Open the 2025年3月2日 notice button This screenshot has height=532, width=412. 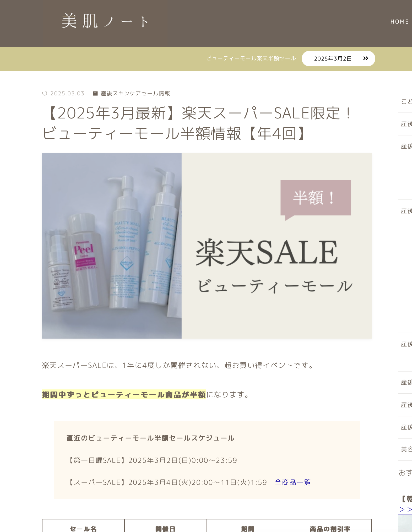338,58
